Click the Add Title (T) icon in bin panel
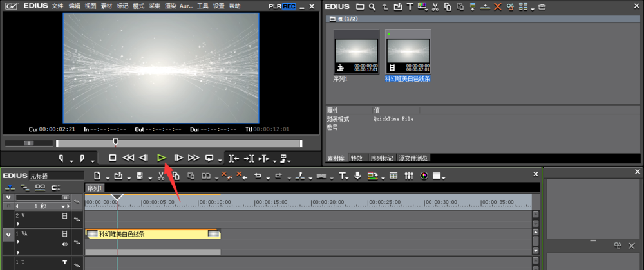This screenshot has width=644, height=270. click(410, 7)
